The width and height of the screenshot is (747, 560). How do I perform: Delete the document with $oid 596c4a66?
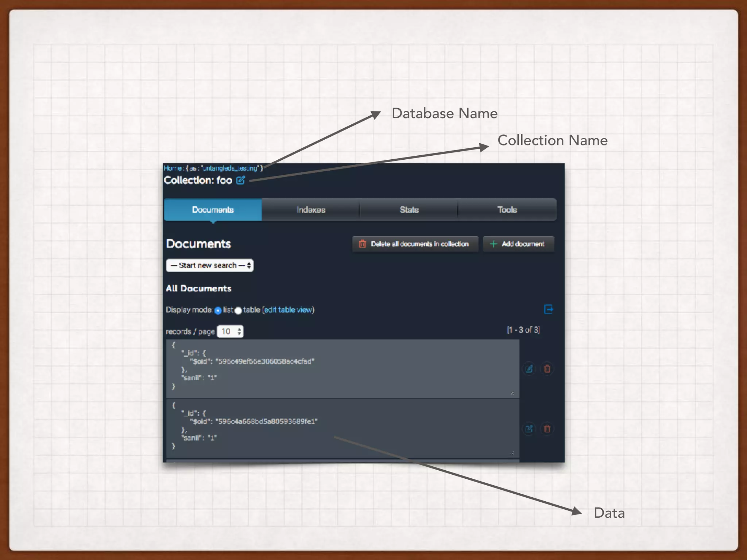tap(547, 429)
